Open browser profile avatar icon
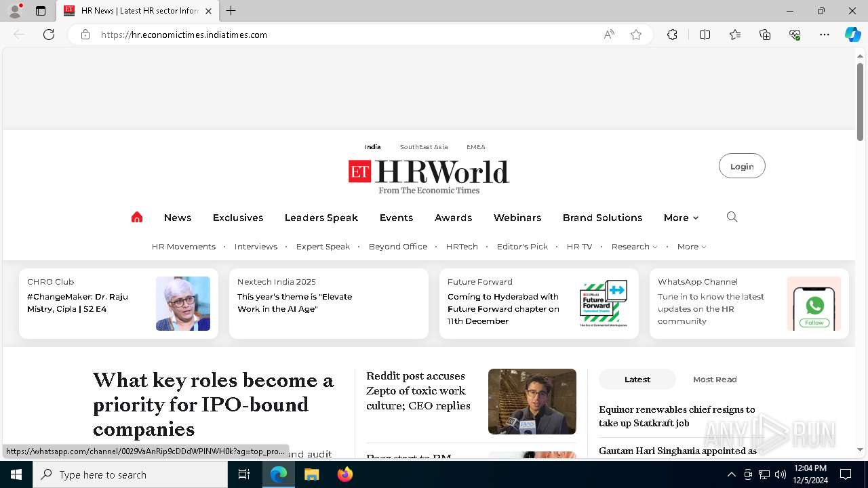868x488 pixels. coord(15,11)
